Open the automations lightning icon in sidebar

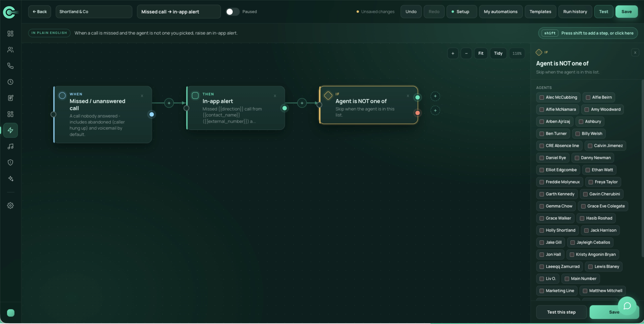[x=11, y=130]
